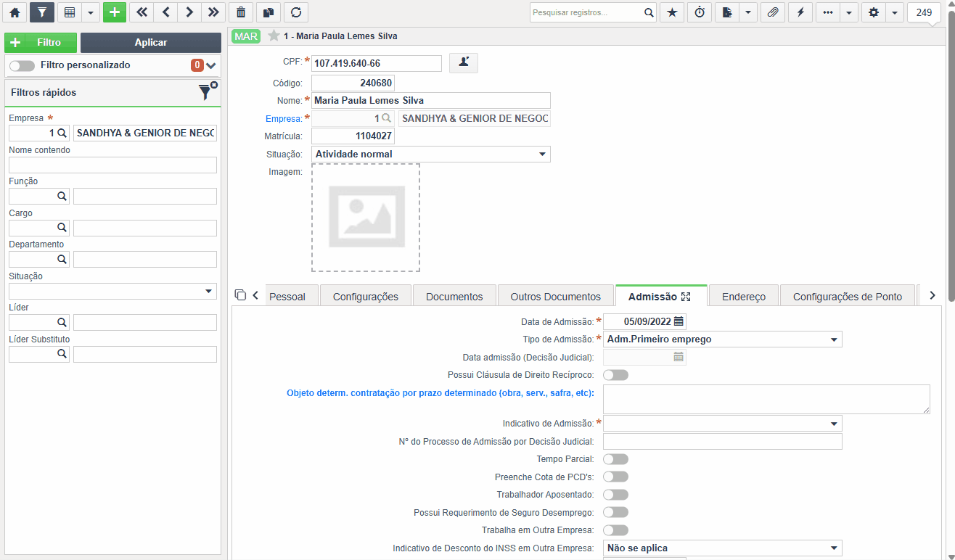Enable Filtro personalizado switch
The height and width of the screenshot is (560, 955).
tap(22, 65)
